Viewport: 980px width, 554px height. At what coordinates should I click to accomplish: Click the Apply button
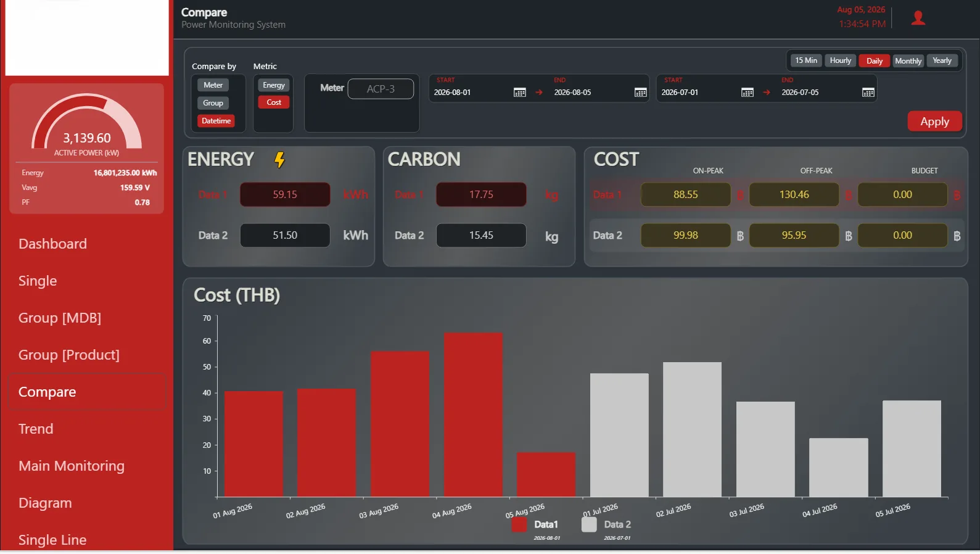pyautogui.click(x=934, y=122)
